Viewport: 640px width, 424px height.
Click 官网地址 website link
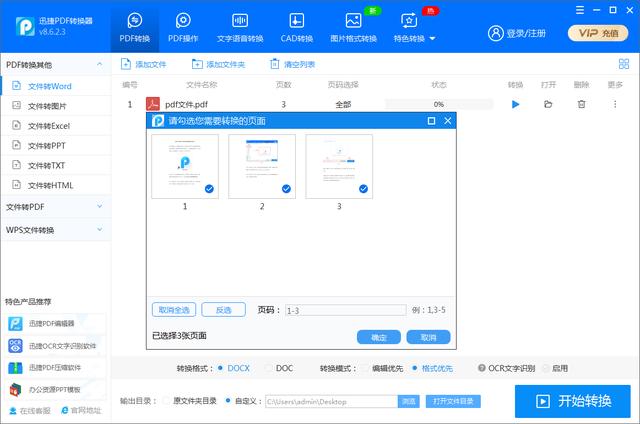pos(81,410)
